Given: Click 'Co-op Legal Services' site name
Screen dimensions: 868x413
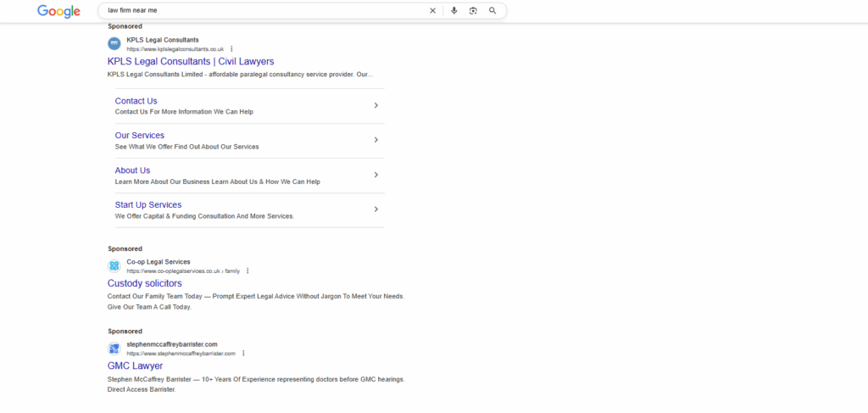Looking at the screenshot, I should pos(159,262).
